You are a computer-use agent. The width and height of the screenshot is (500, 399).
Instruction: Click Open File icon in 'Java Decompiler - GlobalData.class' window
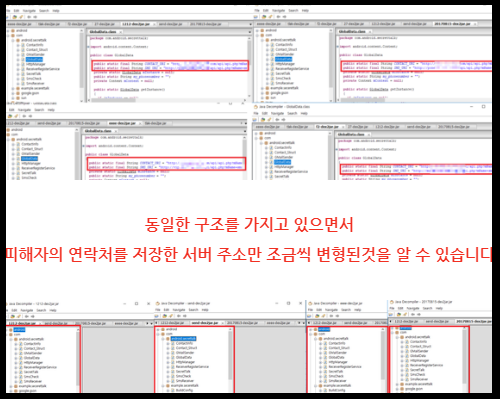click(256, 120)
